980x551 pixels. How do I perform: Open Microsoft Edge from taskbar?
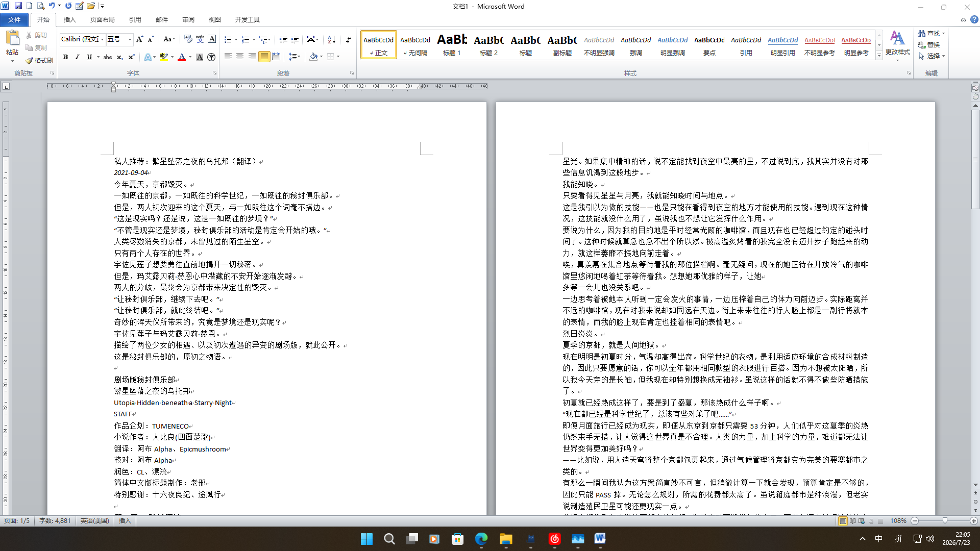tap(481, 539)
